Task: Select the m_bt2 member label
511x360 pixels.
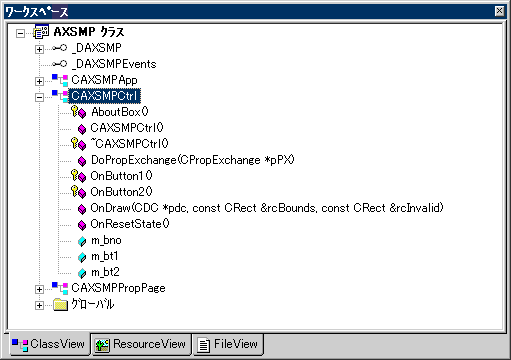Action: 105,272
